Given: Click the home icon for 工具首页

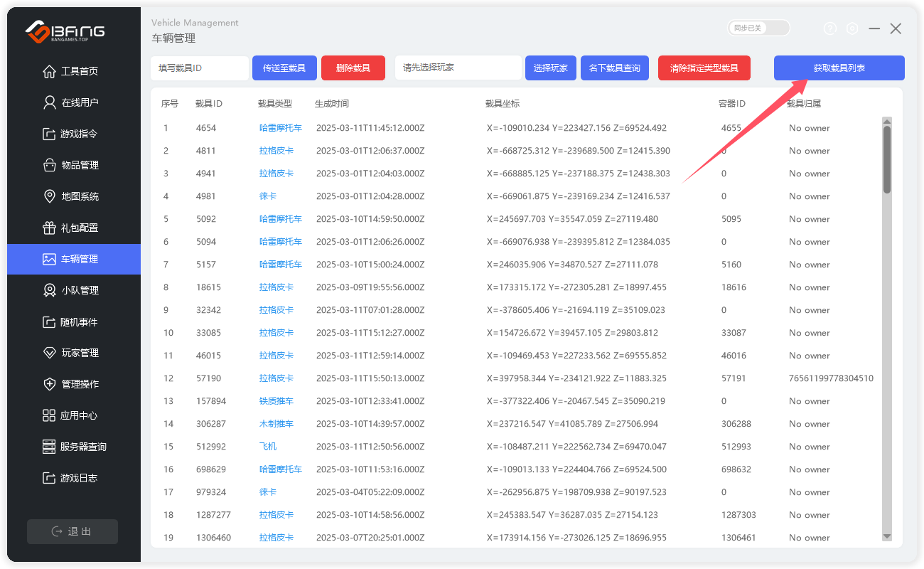Looking at the screenshot, I should [49, 71].
